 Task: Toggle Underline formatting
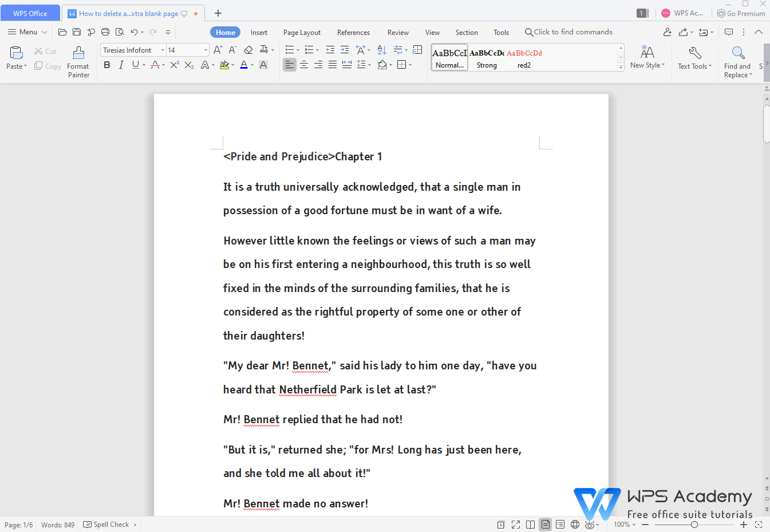(x=135, y=65)
